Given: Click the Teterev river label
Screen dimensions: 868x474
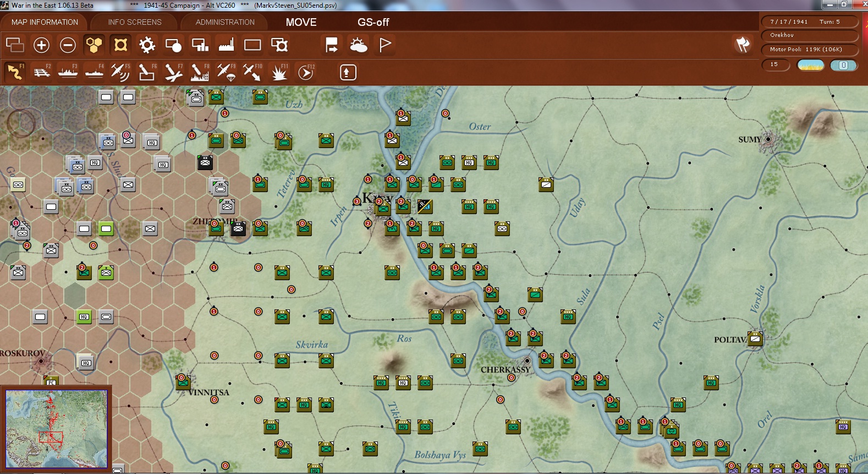Looking at the screenshot, I should coord(286,184).
